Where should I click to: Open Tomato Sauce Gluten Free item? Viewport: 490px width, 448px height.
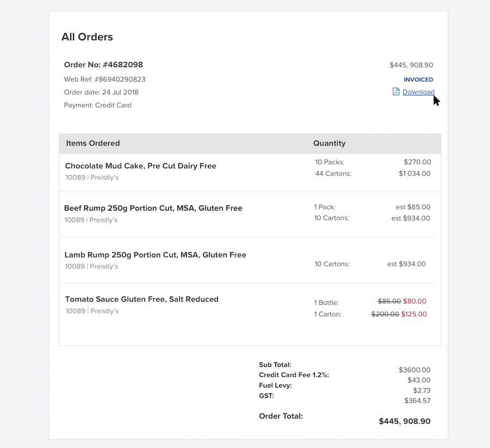point(142,299)
